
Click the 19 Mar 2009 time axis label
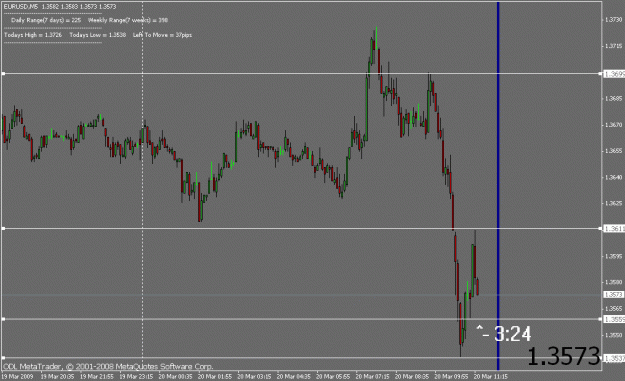point(18,376)
